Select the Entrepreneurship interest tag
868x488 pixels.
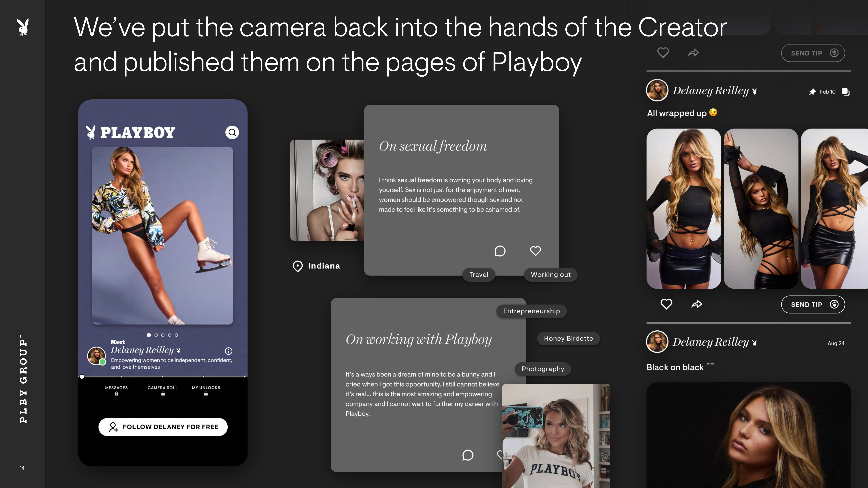pos(531,310)
